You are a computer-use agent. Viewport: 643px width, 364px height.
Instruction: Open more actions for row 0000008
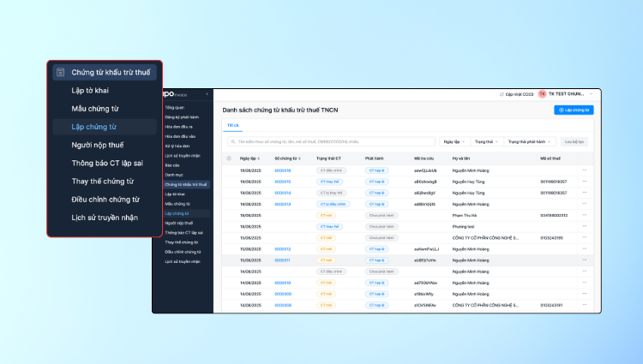pos(585,305)
